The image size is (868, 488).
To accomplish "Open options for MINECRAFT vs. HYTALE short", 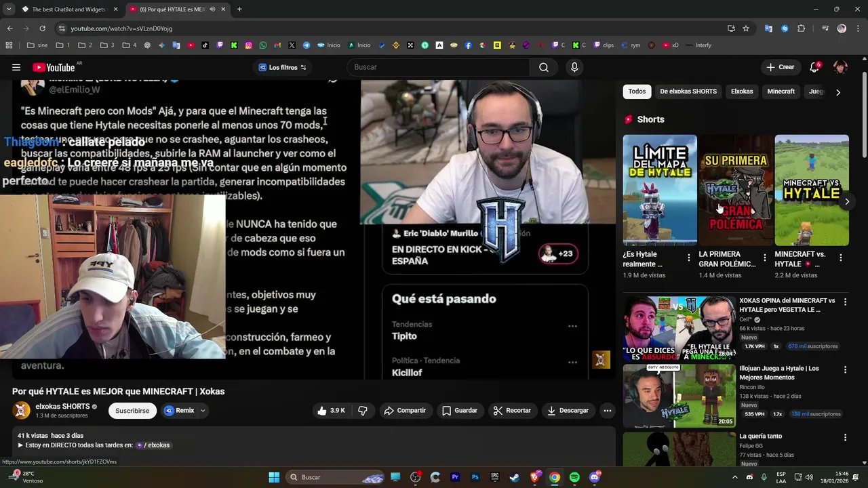I will (x=840, y=258).
